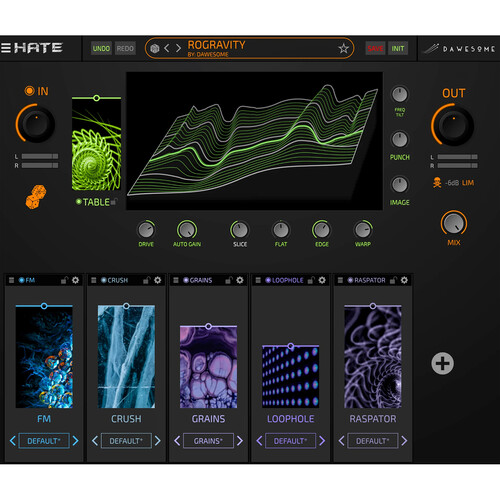Click the GRAINS module lock icon
500x500 pixels.
[229, 280]
